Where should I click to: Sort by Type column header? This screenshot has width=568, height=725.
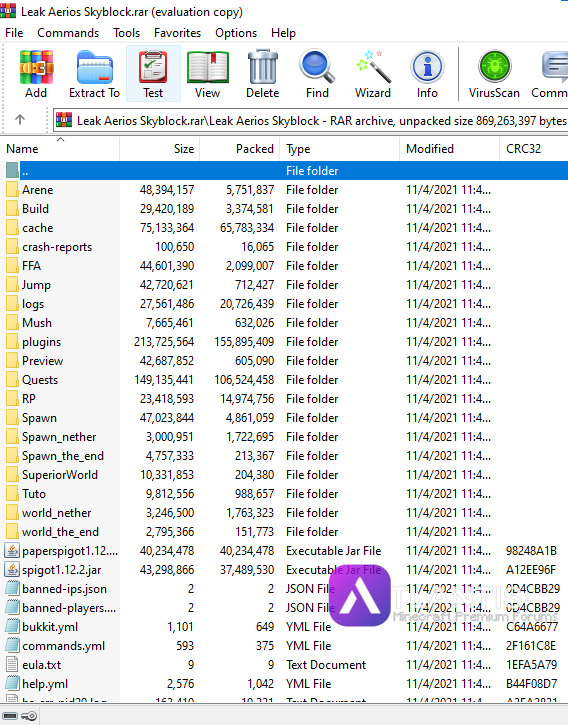point(340,149)
